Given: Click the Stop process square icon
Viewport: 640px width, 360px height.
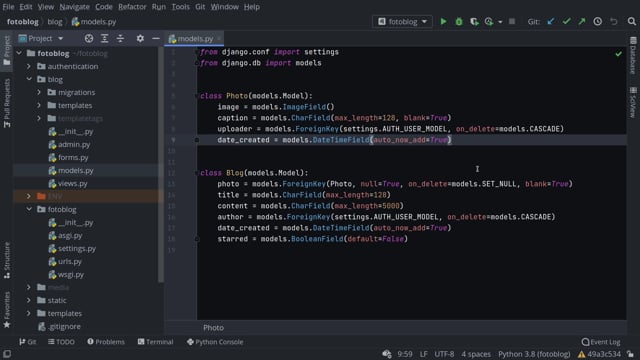Looking at the screenshot, I should (512, 21).
